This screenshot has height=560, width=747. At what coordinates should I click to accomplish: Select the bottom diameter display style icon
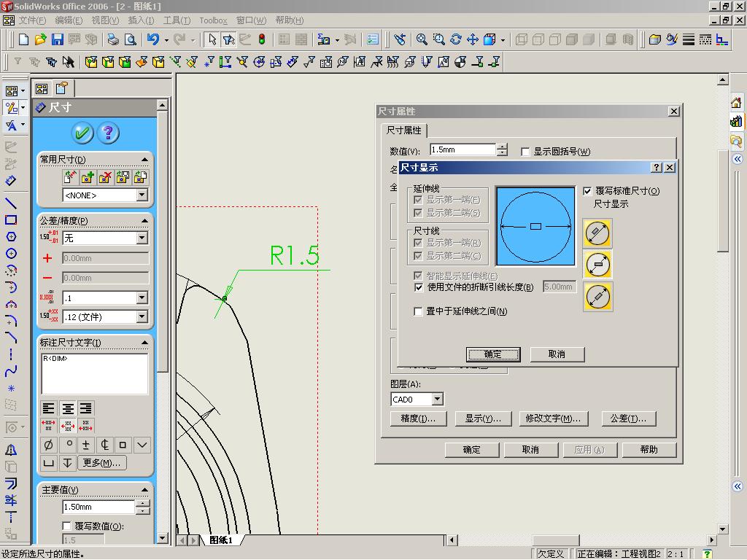(x=597, y=297)
